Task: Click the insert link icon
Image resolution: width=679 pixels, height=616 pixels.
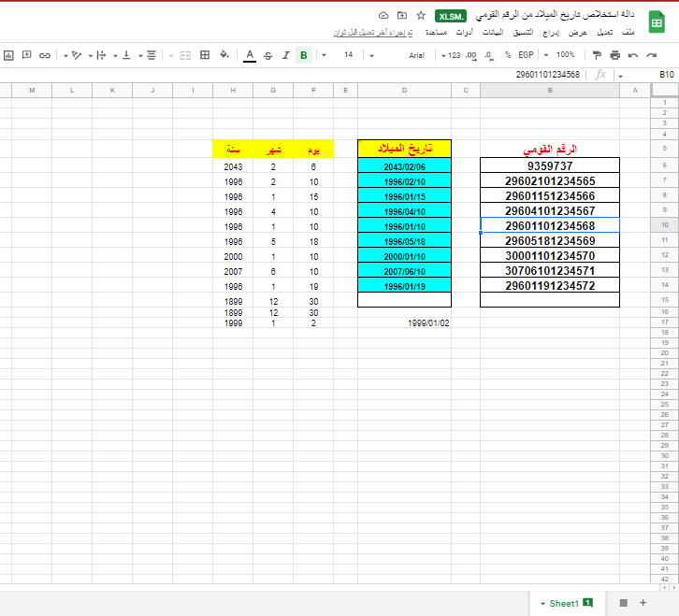Action: (x=45, y=55)
